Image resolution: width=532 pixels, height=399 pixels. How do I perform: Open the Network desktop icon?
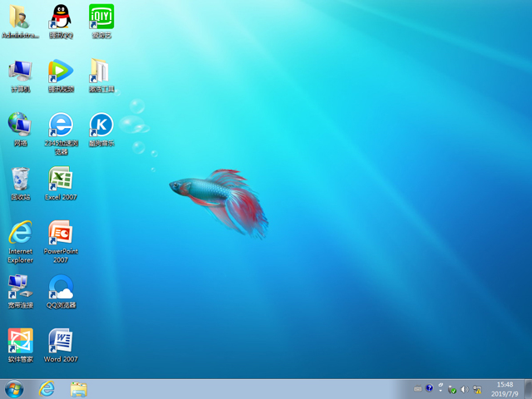20,125
